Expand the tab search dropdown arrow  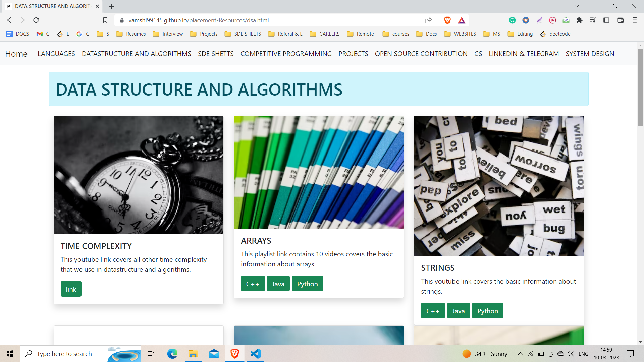[577, 6]
